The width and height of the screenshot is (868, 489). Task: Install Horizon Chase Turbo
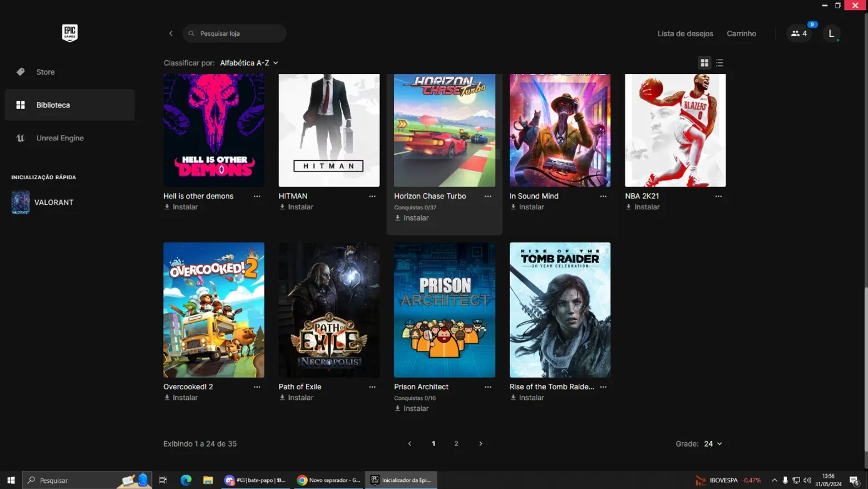pyautogui.click(x=412, y=218)
